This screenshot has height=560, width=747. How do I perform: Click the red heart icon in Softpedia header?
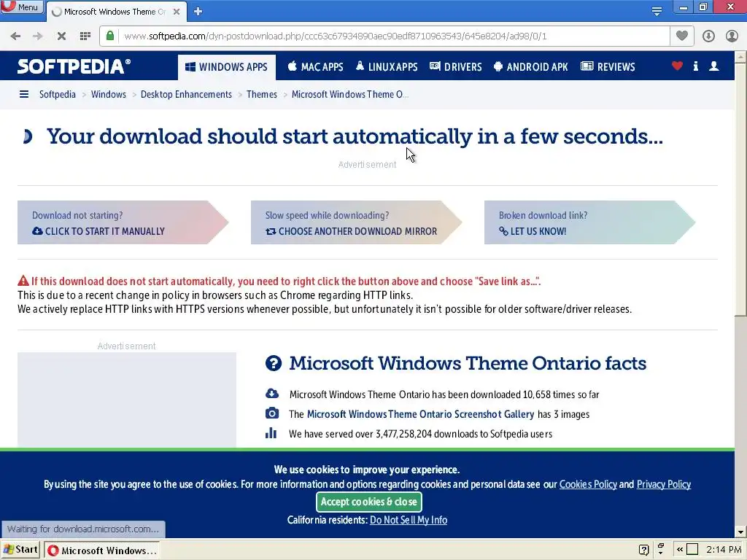[x=677, y=66]
